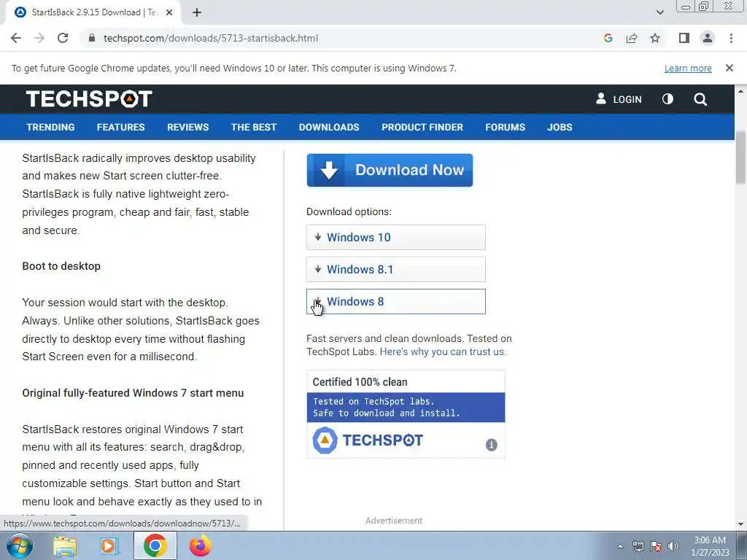Click the address bar URL
This screenshot has width=747, height=560.
tap(211, 38)
